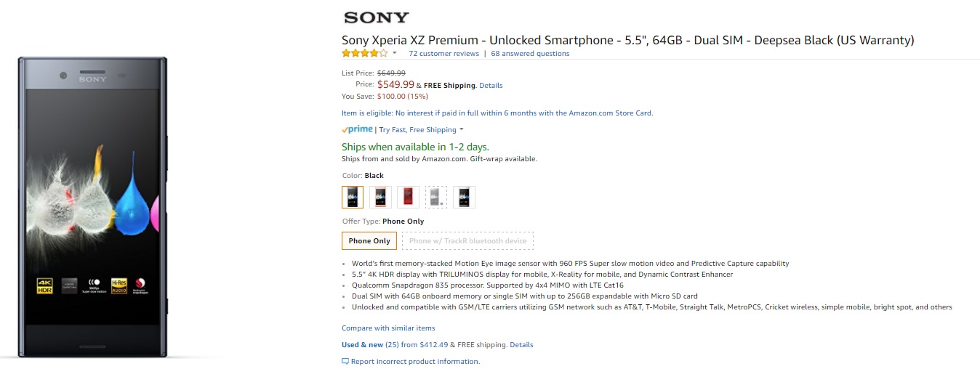The height and width of the screenshot is (369, 980).
Task: Click the Hi-Res Audio badge on phone
Action: (x=119, y=285)
